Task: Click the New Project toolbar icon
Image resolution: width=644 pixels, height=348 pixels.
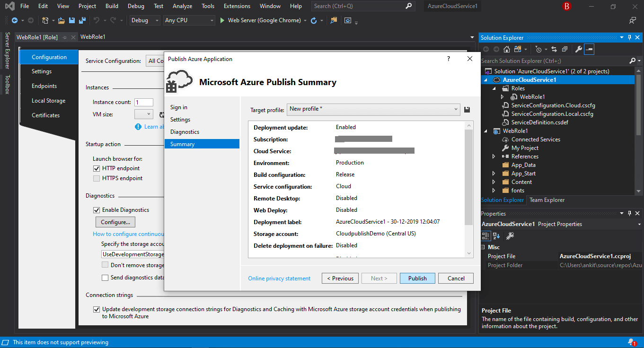Action: pyautogui.click(x=45, y=20)
